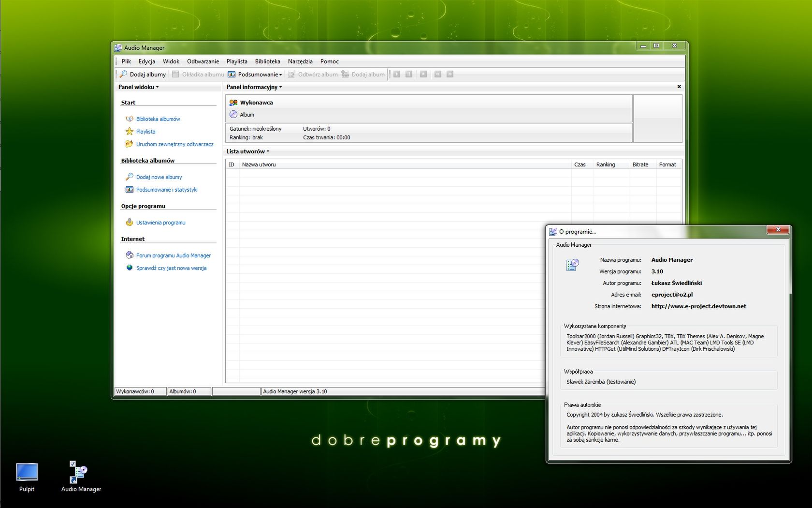Click the Audio Manager logo in About dialog
This screenshot has height=508, width=812.
pos(573,265)
